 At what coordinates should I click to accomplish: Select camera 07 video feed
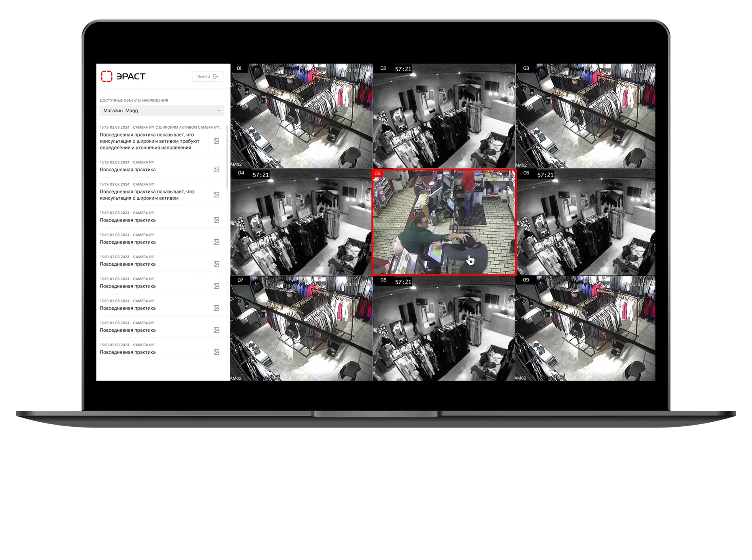coord(301,328)
